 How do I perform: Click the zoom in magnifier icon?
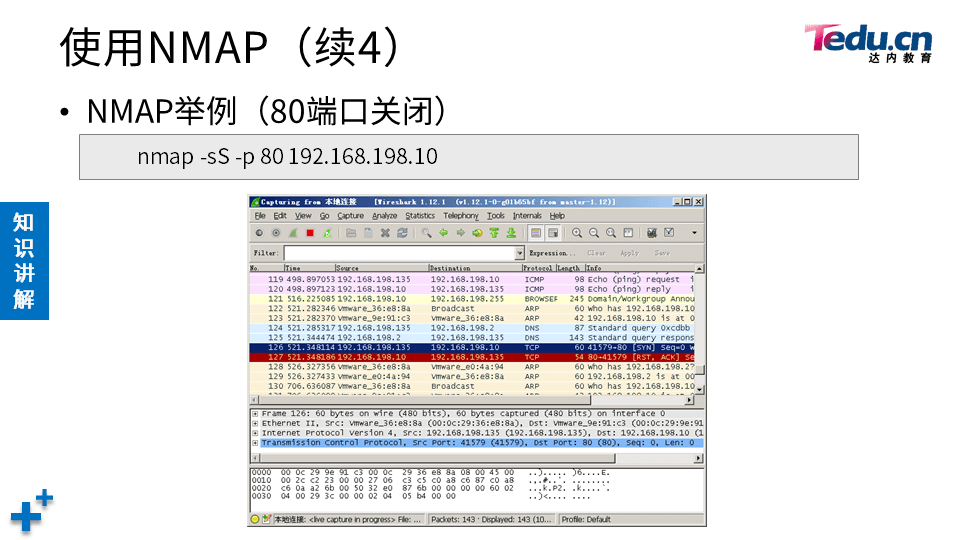tap(577, 233)
